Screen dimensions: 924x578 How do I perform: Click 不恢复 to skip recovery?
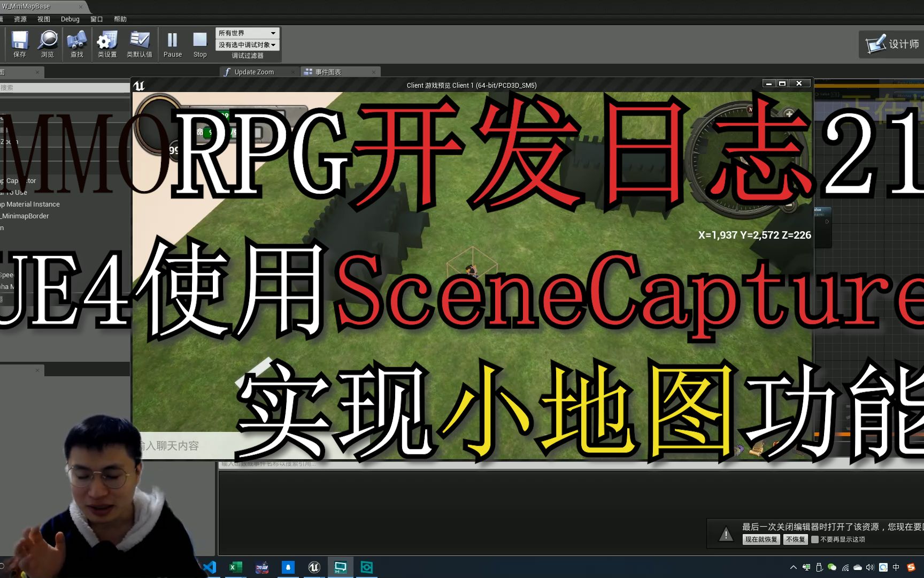coord(795,539)
